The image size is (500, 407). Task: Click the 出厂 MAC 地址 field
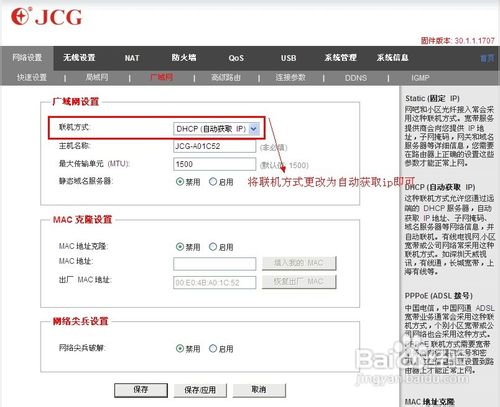pyautogui.click(x=214, y=283)
